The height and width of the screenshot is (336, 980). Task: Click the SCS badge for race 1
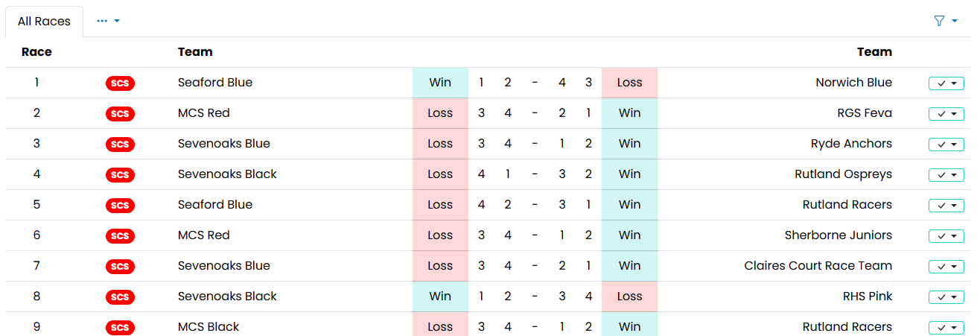click(x=120, y=83)
